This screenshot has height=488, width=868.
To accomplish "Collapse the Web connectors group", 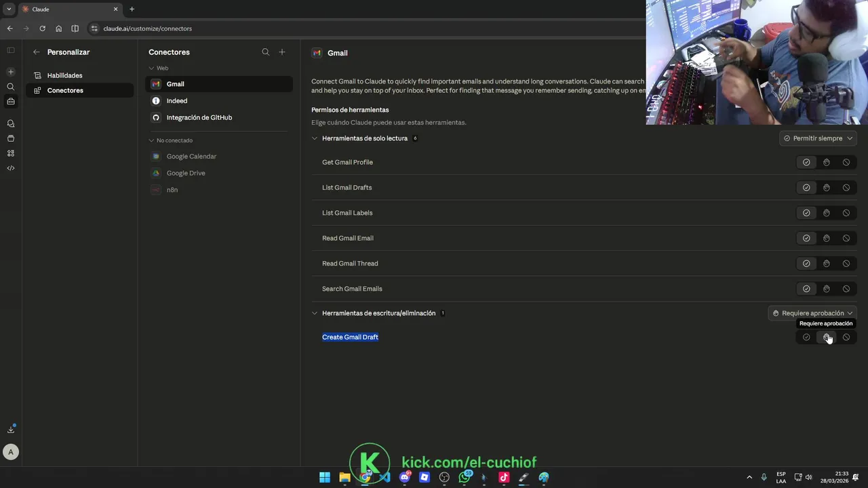I will pyautogui.click(x=152, y=68).
